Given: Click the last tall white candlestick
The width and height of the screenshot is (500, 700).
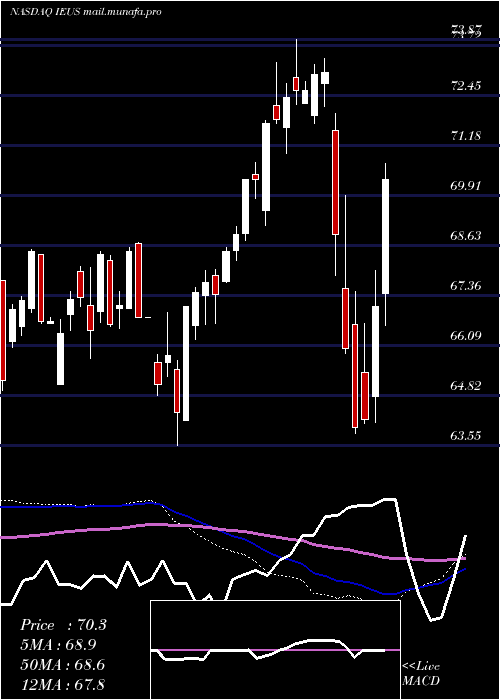Looking at the screenshot, I should 385,237.
